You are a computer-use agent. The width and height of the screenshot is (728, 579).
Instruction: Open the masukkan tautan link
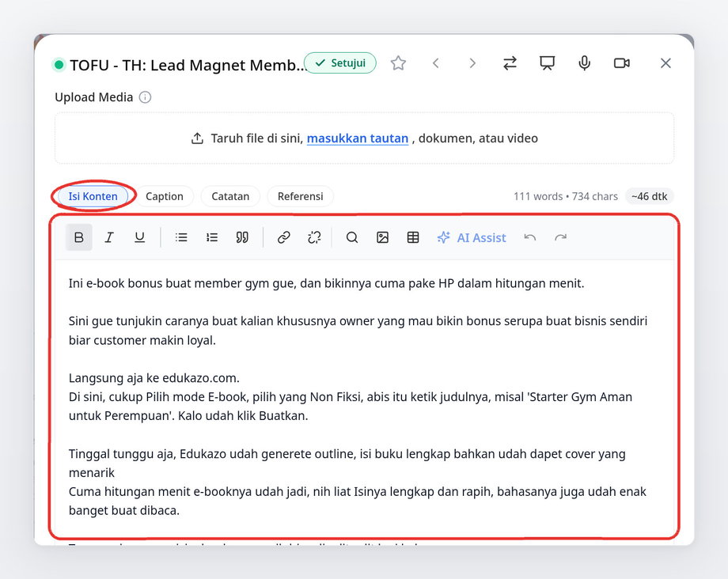click(358, 138)
